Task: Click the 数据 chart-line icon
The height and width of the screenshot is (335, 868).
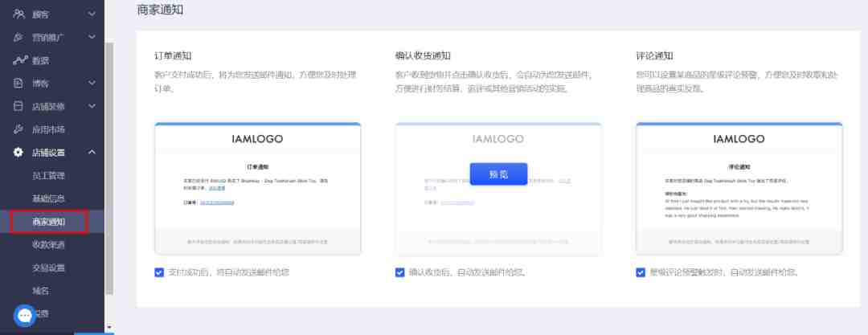Action: point(18,60)
